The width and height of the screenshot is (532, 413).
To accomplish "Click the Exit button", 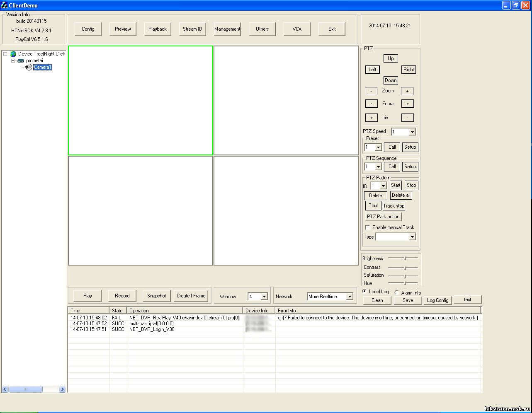I will tap(332, 29).
